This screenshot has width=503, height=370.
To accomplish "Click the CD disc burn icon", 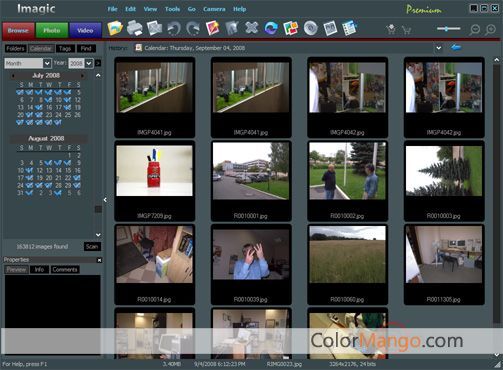I will [x=310, y=28].
